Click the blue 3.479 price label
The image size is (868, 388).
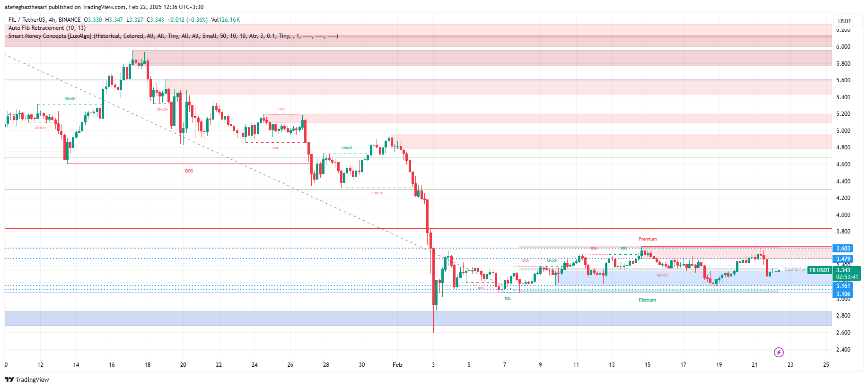(843, 259)
